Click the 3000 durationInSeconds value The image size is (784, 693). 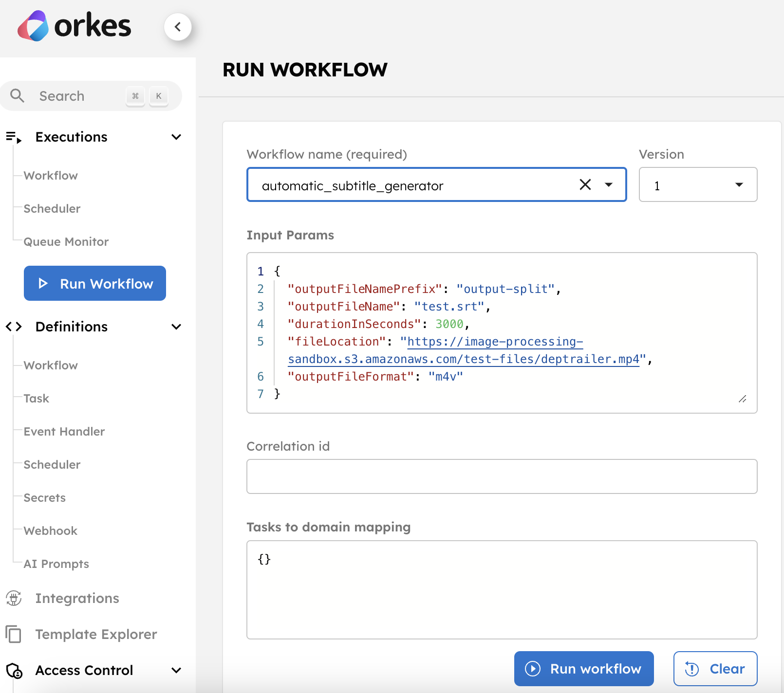coord(449,324)
